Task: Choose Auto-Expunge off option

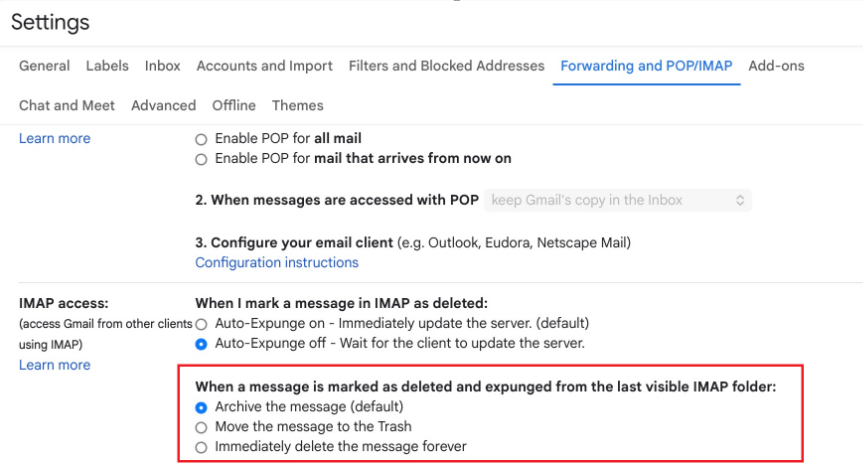Action: pos(201,344)
